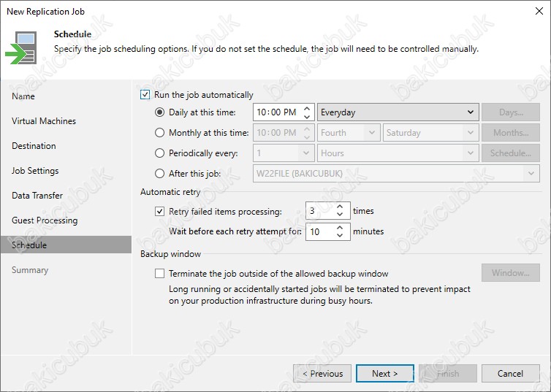Increase retry count using up arrow
551x392 pixels.
click(x=340, y=207)
